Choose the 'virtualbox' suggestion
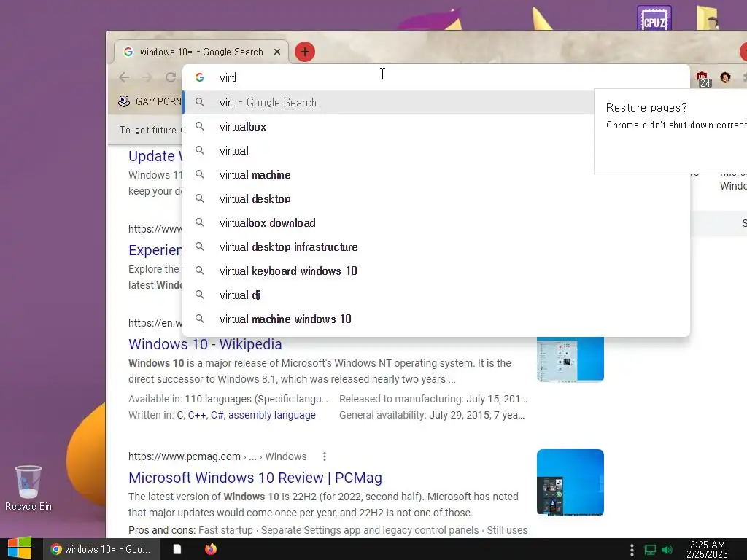This screenshot has width=747, height=560. tap(436, 127)
